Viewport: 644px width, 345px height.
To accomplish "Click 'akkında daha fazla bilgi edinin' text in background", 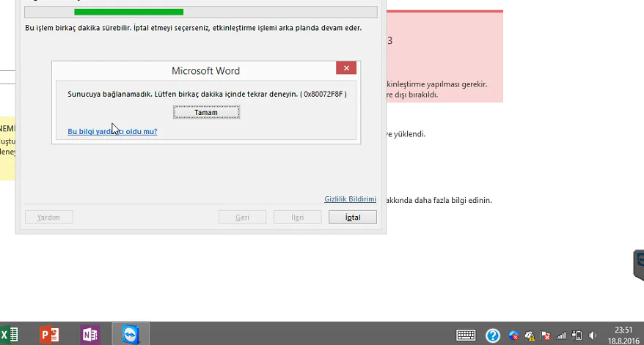I will (x=439, y=201).
